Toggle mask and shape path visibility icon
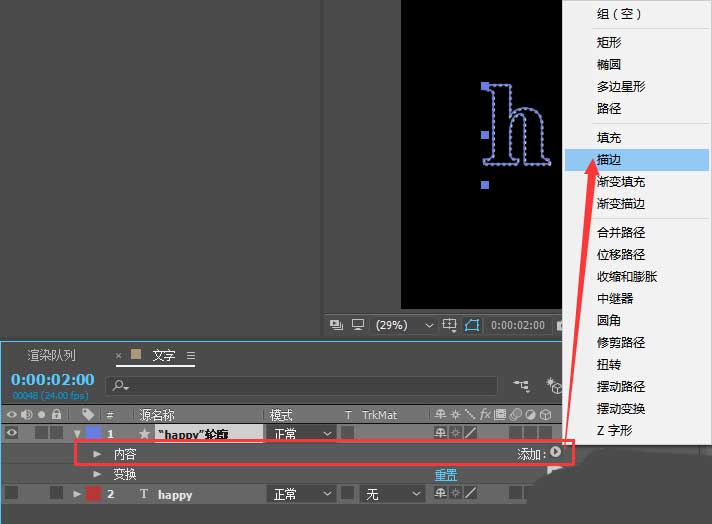 pos(472,325)
